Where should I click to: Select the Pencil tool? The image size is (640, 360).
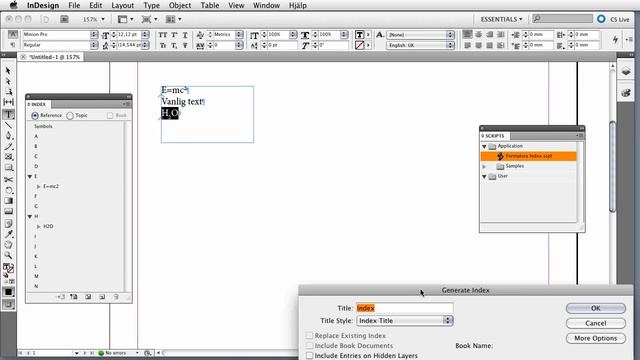[8, 146]
